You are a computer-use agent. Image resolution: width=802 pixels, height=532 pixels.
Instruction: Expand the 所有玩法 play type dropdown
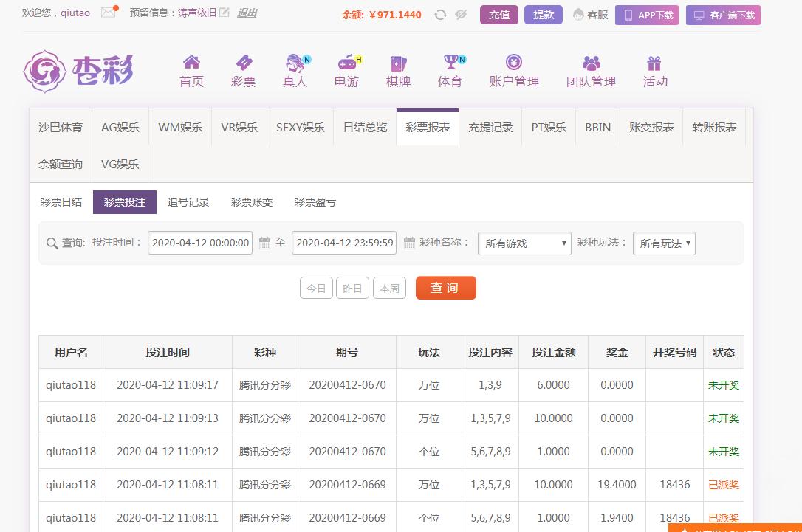[x=664, y=243]
